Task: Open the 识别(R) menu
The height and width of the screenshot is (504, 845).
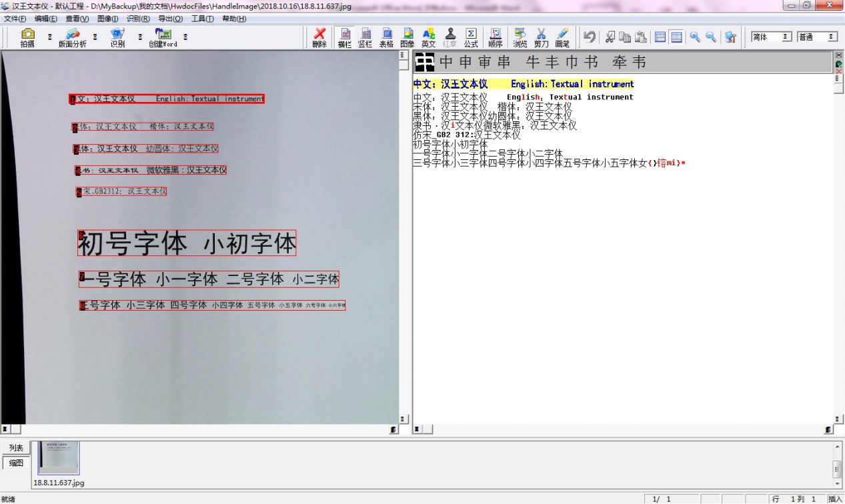Action: [139, 19]
